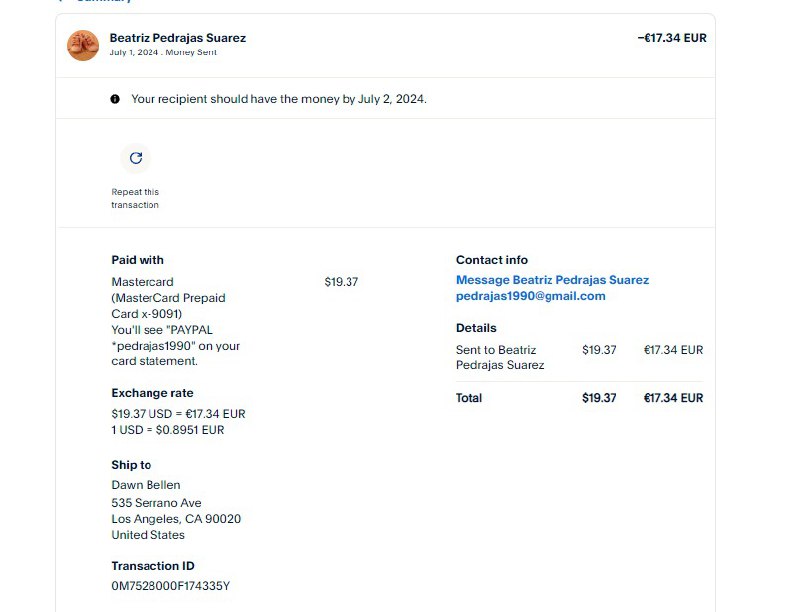Click the 535 Serrano Ave shipping address
The width and height of the screenshot is (800, 612).
156,503
